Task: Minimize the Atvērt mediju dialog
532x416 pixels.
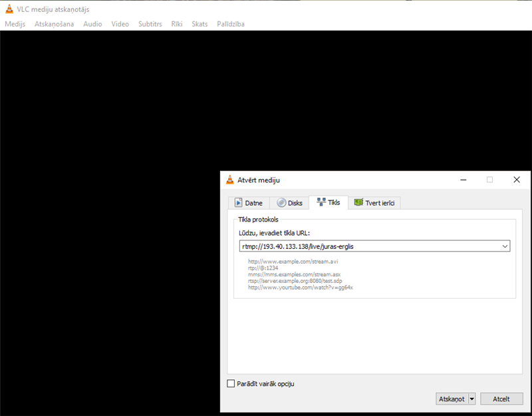Action: (x=463, y=180)
